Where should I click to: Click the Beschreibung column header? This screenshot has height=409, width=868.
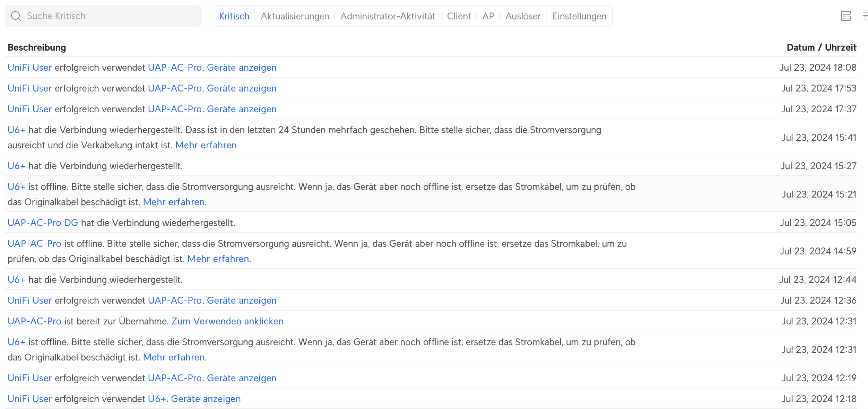[37, 47]
